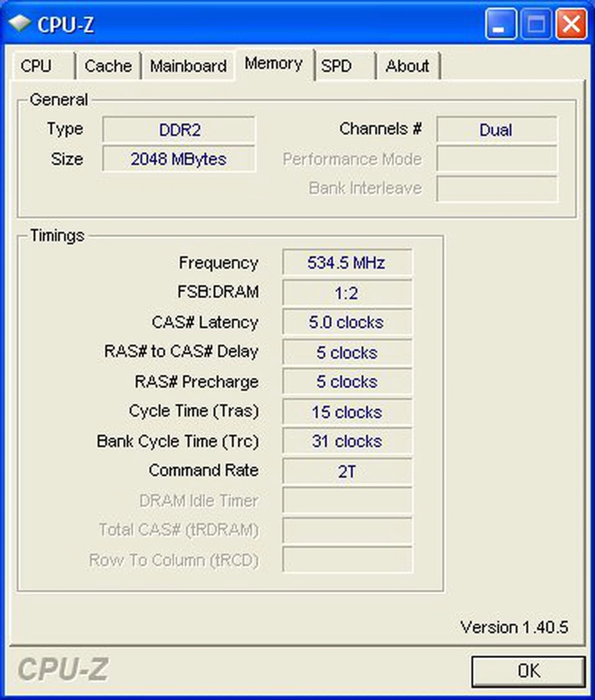Switch to the CPU tab
This screenshot has height=700, width=595.
(x=37, y=66)
